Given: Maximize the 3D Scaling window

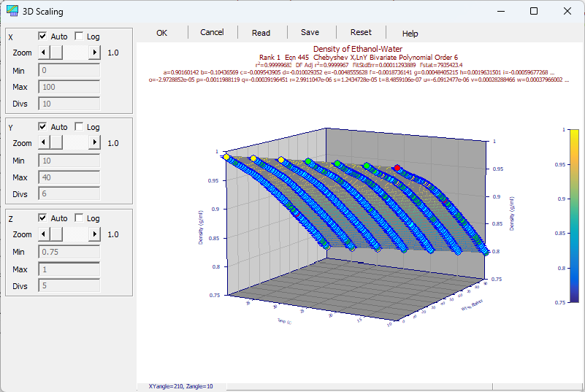Looking at the screenshot, I should tap(534, 11).
